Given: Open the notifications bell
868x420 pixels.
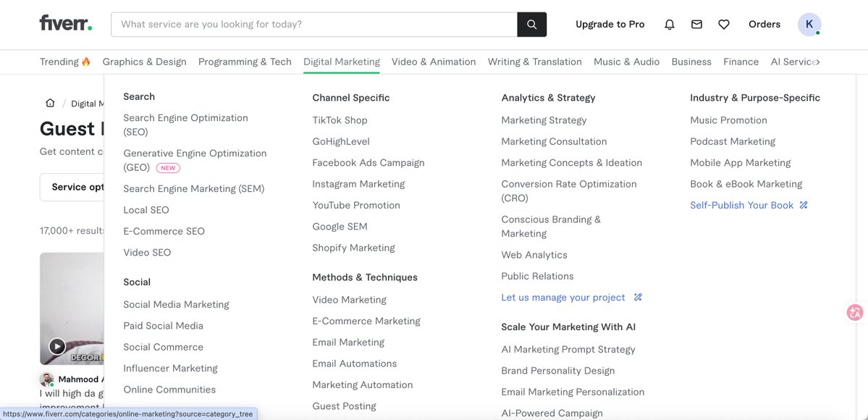Looking at the screenshot, I should tap(670, 25).
